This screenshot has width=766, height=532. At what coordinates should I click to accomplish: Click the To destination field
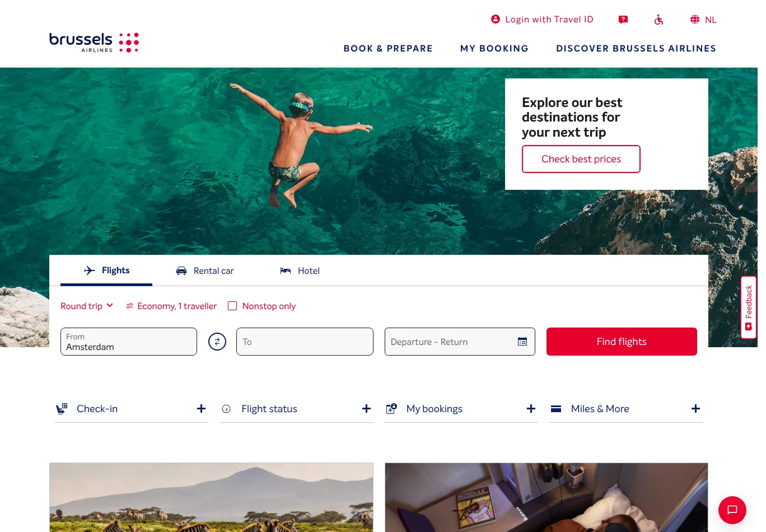tap(305, 342)
